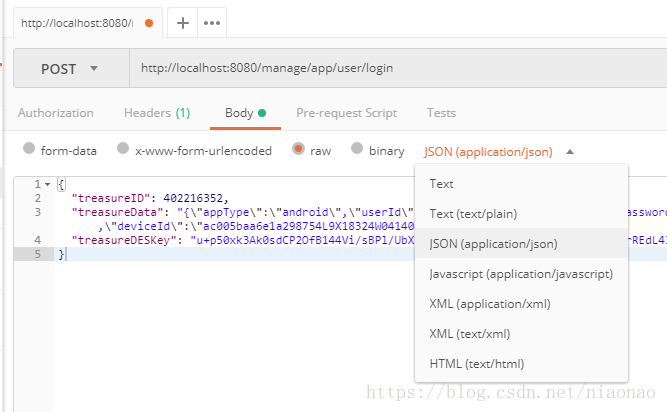
Task: Open the POST method dropdown
Action: [x=71, y=68]
